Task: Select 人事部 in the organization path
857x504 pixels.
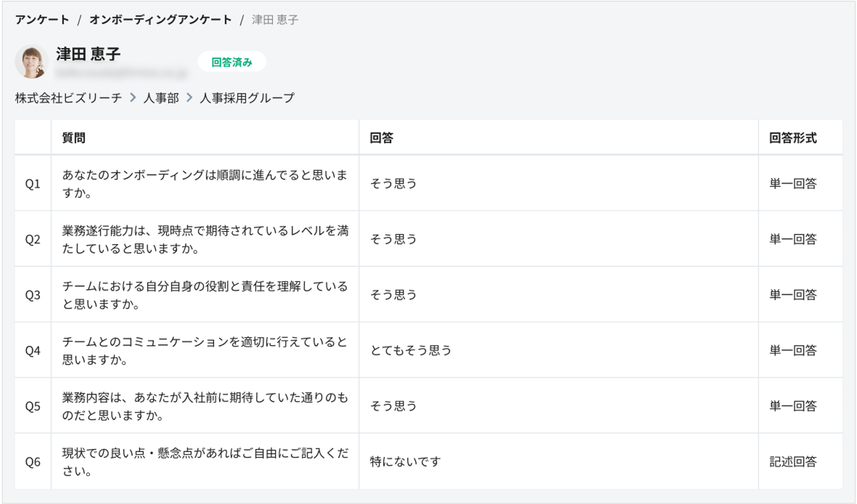Action: (x=161, y=98)
